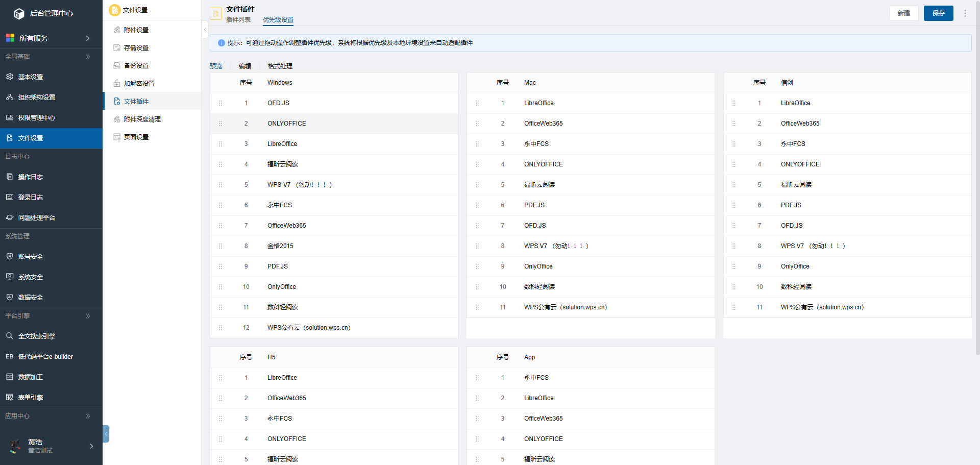Viewport: 980px width, 465px height.
Task: Click the 新建 button
Action: 903,13
